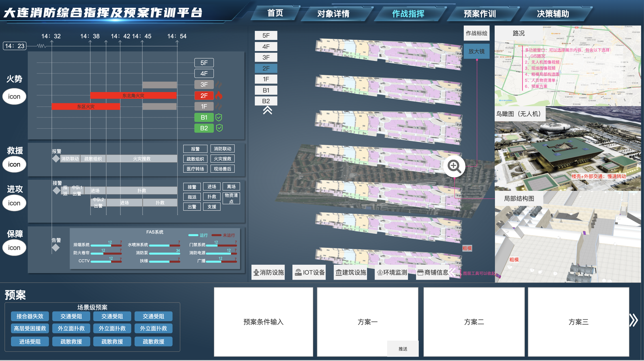
Task: Click the green shield icon beside B2
Action: click(219, 128)
